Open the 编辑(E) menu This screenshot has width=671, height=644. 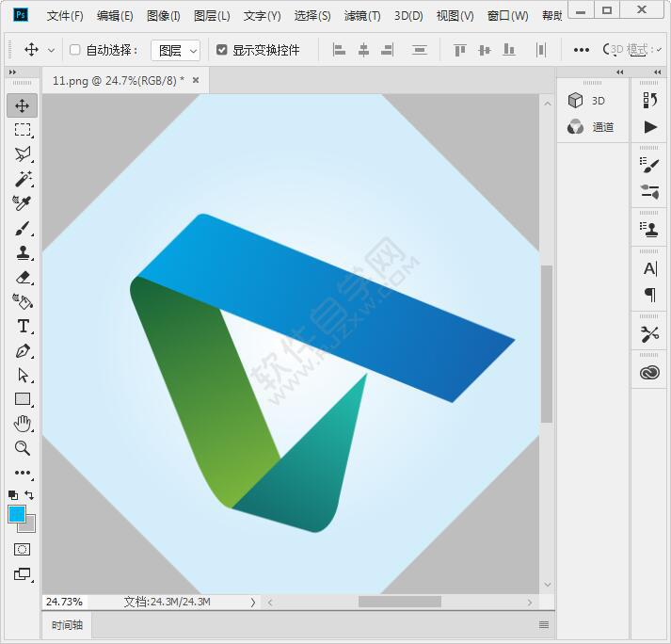(115, 16)
